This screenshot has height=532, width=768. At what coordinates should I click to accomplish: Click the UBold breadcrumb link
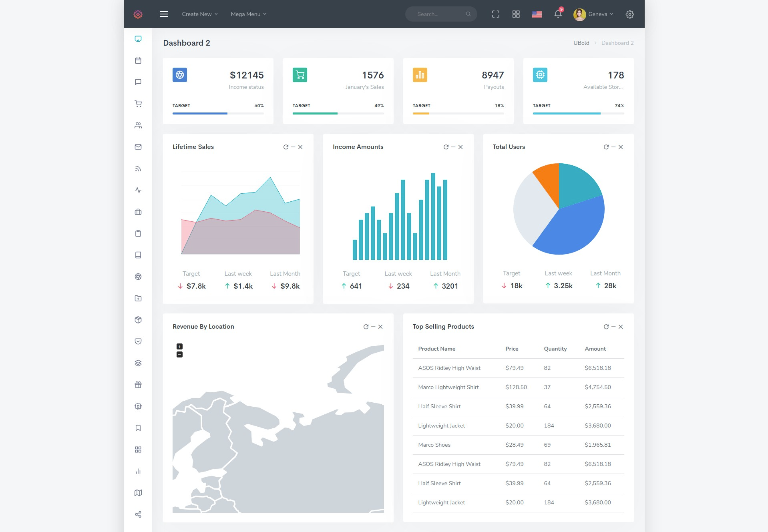point(581,43)
